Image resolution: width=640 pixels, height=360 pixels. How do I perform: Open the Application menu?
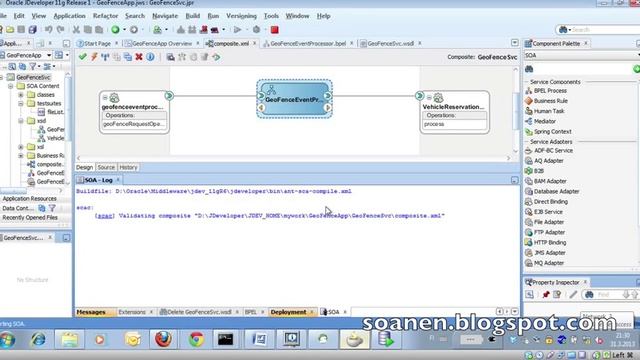click(69, 16)
